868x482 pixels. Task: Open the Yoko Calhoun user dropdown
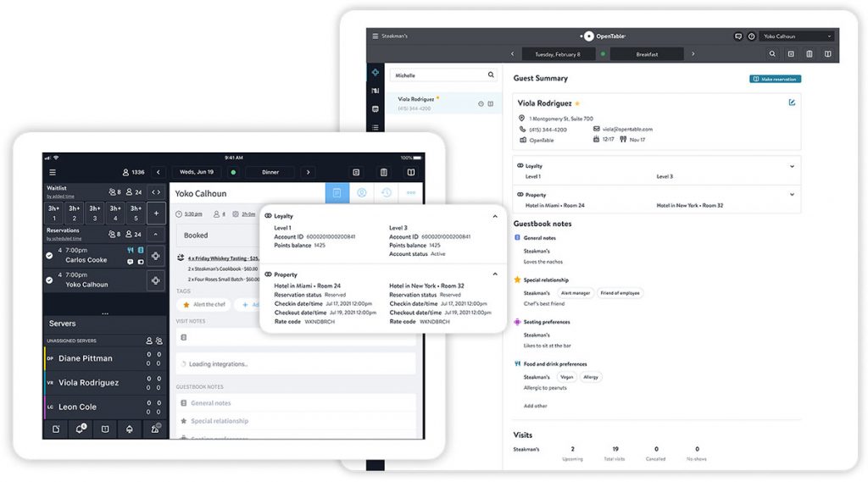click(798, 36)
